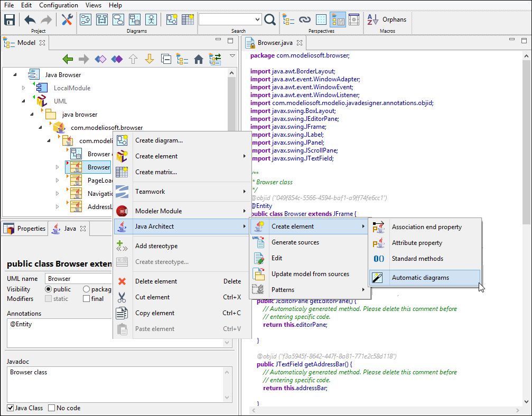Collapse the Java Browser project node
The image size is (532, 416).
coord(15,74)
